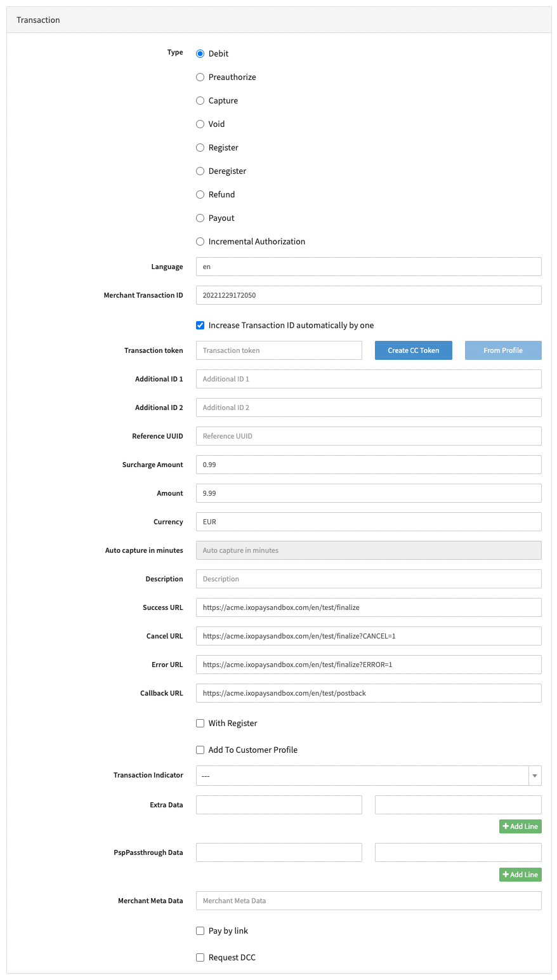Check the Request DCC option
Image resolution: width=557 pixels, height=980 pixels.
pyautogui.click(x=200, y=957)
